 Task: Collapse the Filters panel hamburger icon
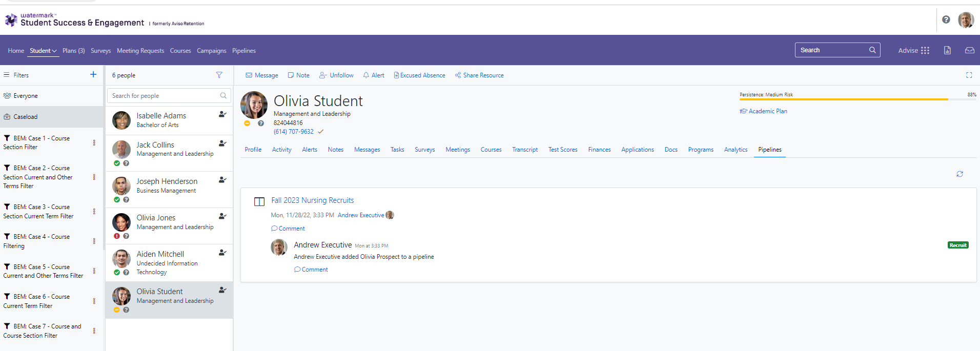[x=7, y=75]
